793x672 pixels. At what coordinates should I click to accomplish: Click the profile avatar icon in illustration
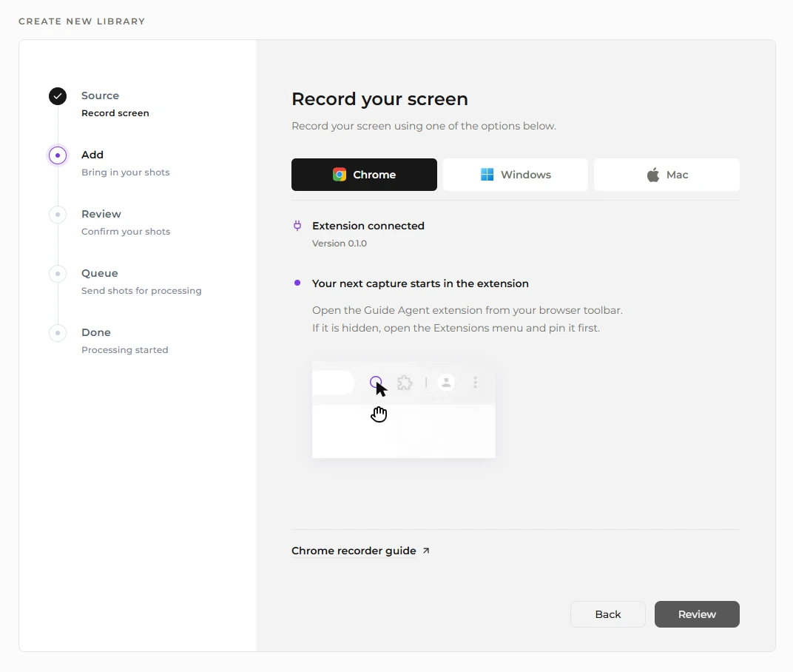tap(446, 383)
